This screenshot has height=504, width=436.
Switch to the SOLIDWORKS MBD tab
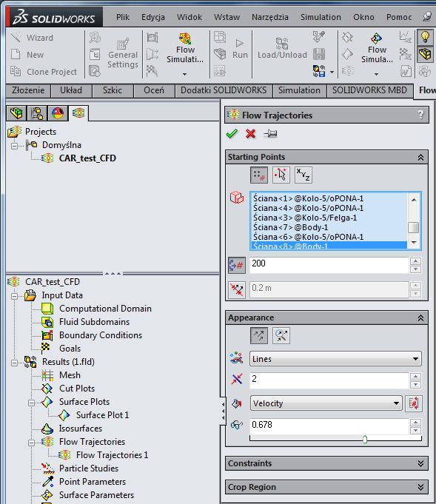pyautogui.click(x=369, y=90)
